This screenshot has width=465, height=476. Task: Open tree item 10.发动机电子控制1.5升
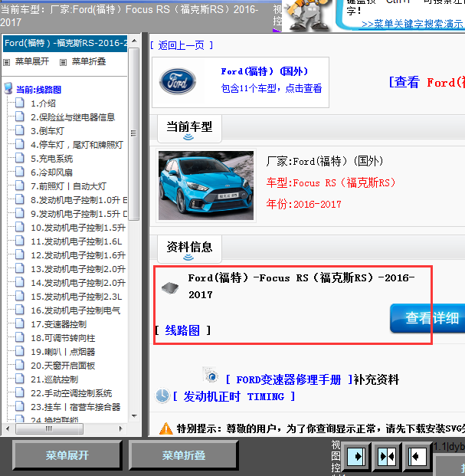coord(78,228)
